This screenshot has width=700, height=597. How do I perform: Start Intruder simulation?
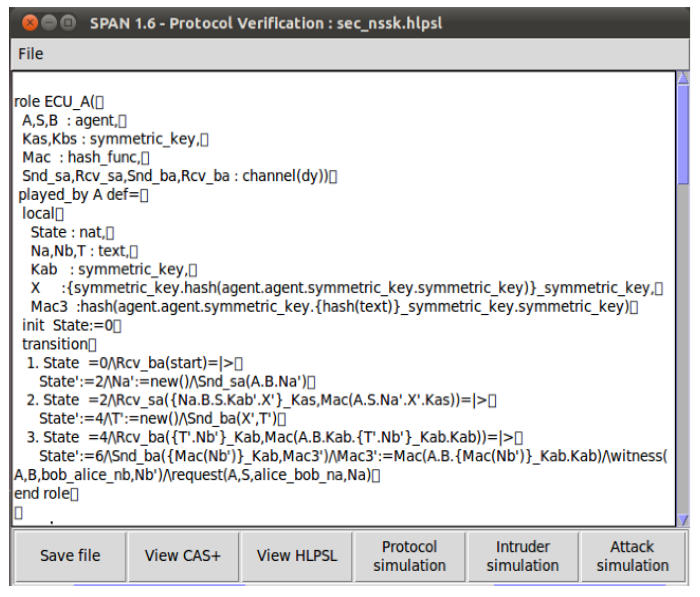pyautogui.click(x=523, y=556)
